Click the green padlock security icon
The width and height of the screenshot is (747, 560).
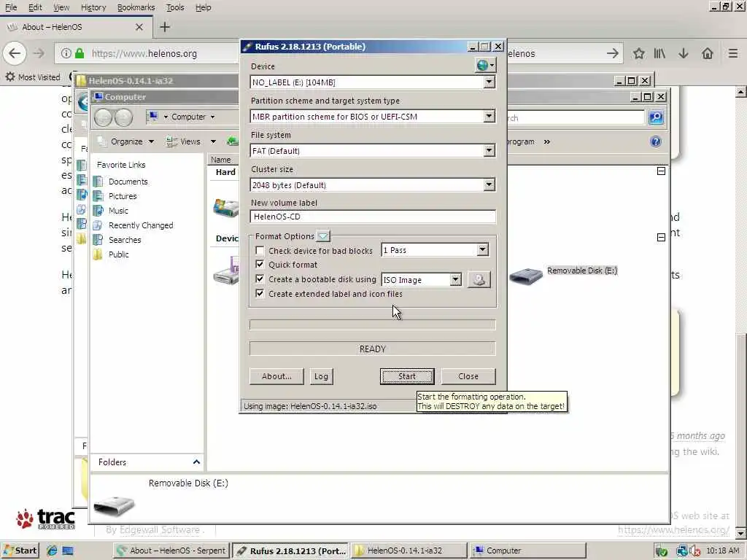[80, 53]
